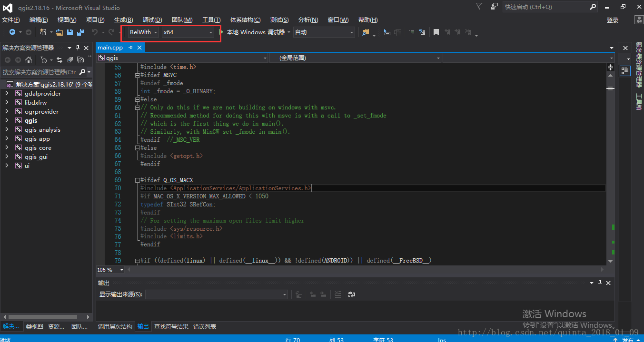Click the 登录 sign-in link
Viewport: 644px width, 342px height.
tap(613, 20)
